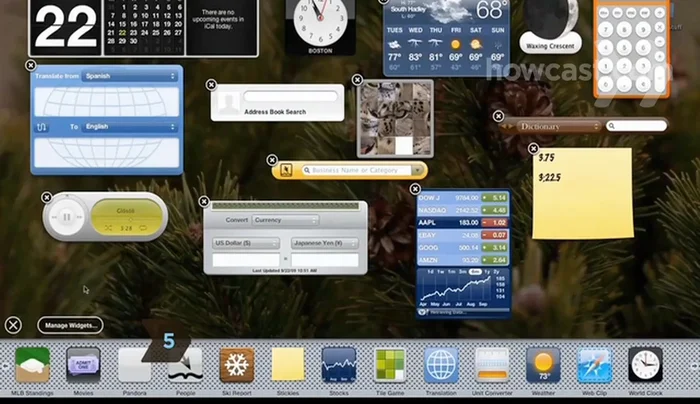Click the Address Book Search field

(x=291, y=96)
